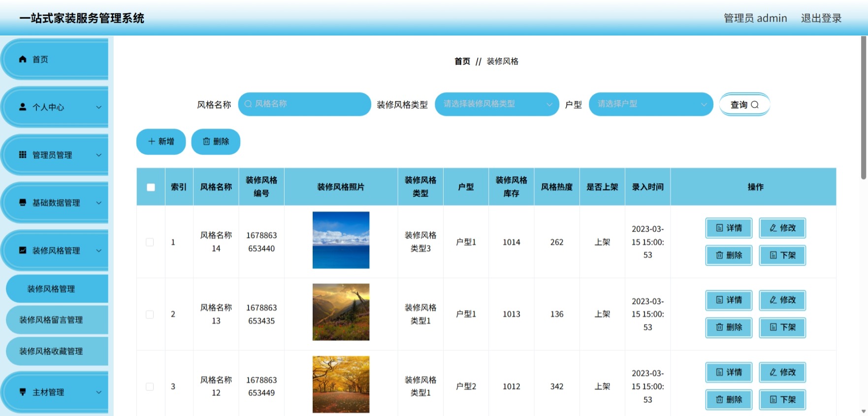This screenshot has height=416, width=868.
Task: Click 修改 pencil icon for 风格名称14 row
Action: pos(773,228)
